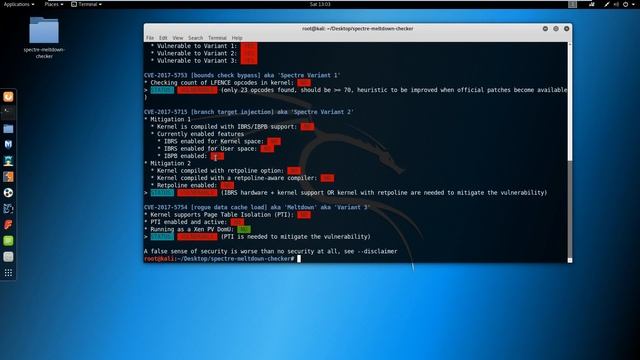640x360 pixels.
Task: Click 'Vulnerable to Variant 2' line
Action: (x=203, y=53)
